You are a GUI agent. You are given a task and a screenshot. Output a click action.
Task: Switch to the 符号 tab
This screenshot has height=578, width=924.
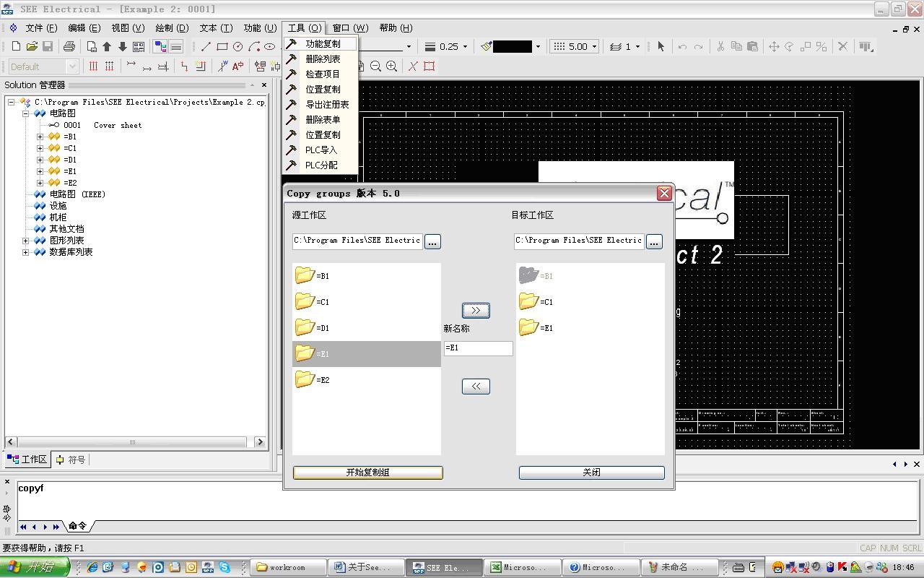pyautogui.click(x=71, y=460)
